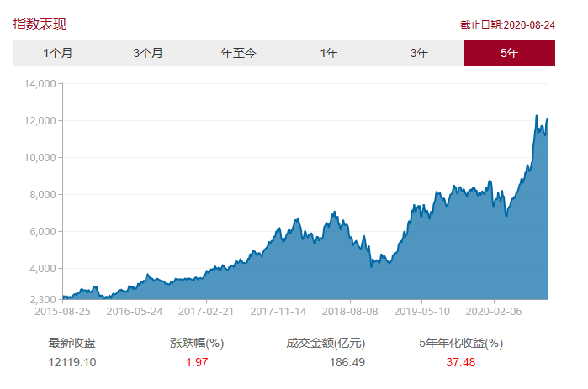The image size is (588, 389).
Task: Click the 5年年化收益(%) label
Action: [461, 343]
